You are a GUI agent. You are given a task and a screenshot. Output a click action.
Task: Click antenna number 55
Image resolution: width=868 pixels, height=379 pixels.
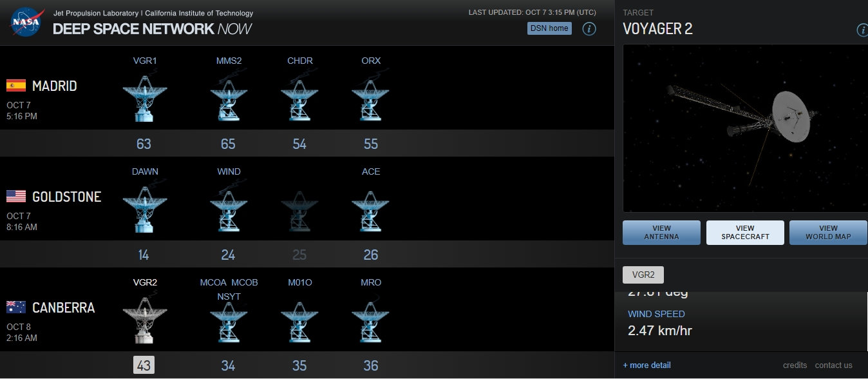click(371, 144)
